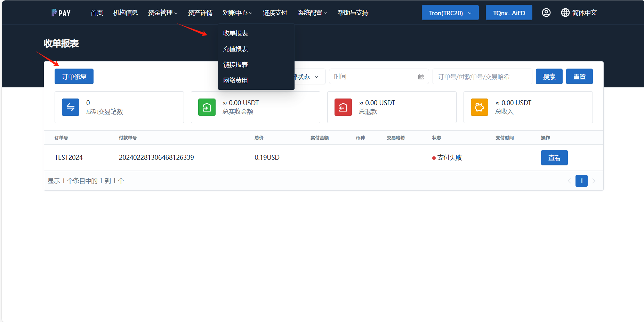The image size is (644, 322).
Task: Open 帮助与支持 page
Action: [353, 13]
